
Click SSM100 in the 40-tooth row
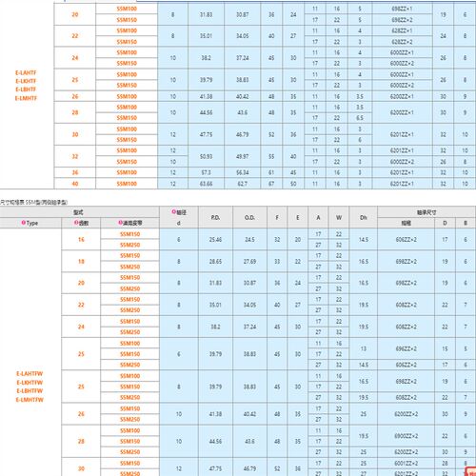(127, 184)
